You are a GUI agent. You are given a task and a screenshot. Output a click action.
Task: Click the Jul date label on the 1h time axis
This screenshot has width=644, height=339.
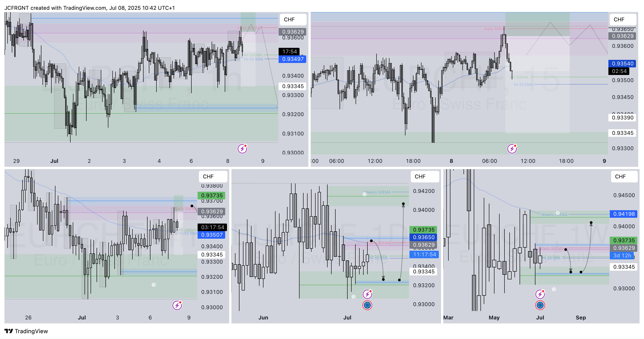point(54,161)
